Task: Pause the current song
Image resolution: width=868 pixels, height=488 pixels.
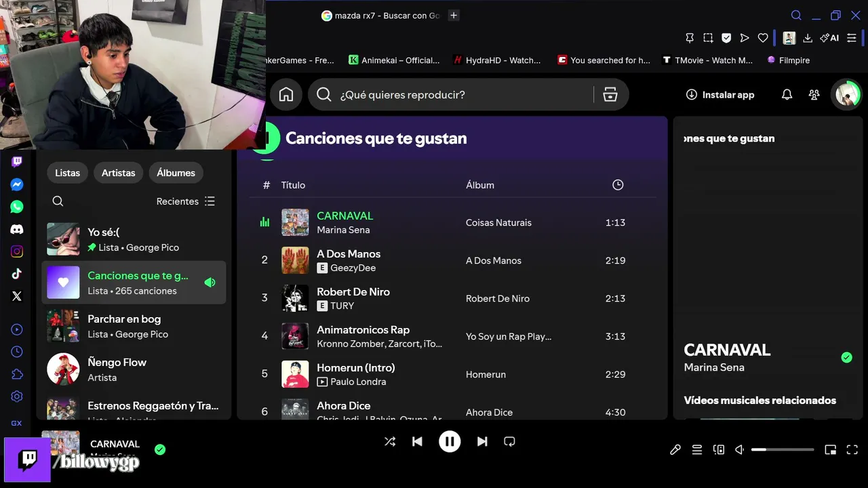Action: 450,442
